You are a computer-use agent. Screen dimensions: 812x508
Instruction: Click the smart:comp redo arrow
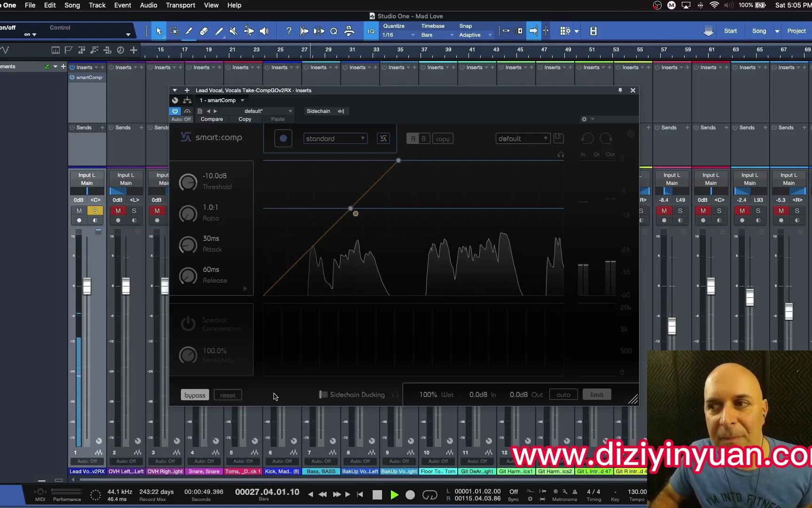[x=606, y=138]
